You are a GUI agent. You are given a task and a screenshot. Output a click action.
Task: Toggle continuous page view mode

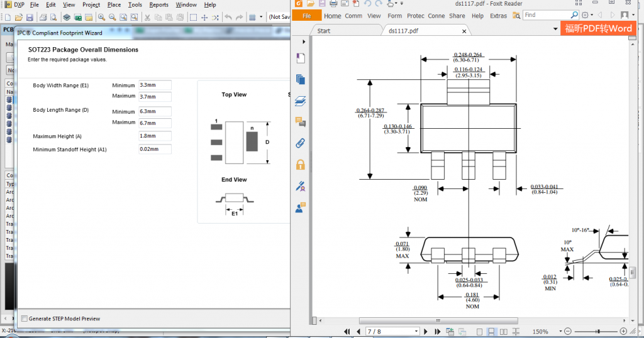(492, 331)
